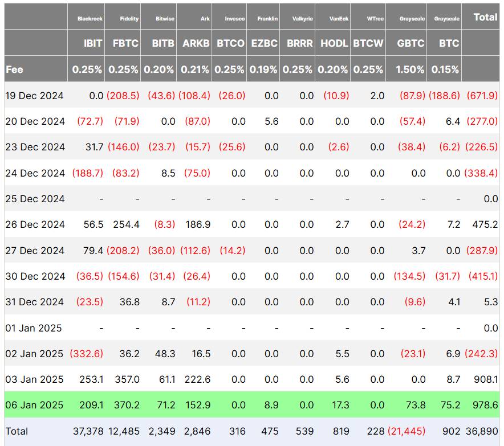Image resolution: width=504 pixels, height=446 pixels.
Task: Select the 30 Dec 2024 date
Action: pyautogui.click(x=35, y=276)
